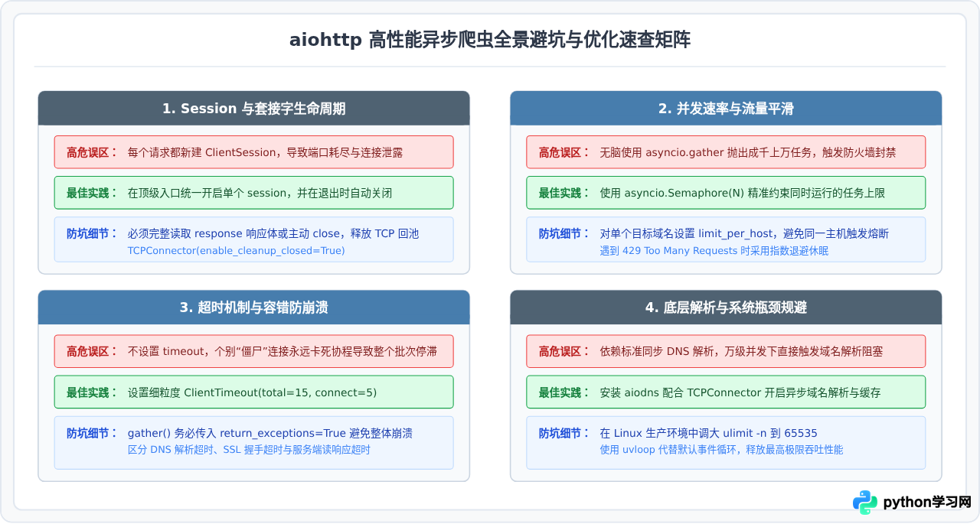Select header '2. 并发速率与流量平滑'
The height and width of the screenshot is (524, 980).
tap(726, 109)
